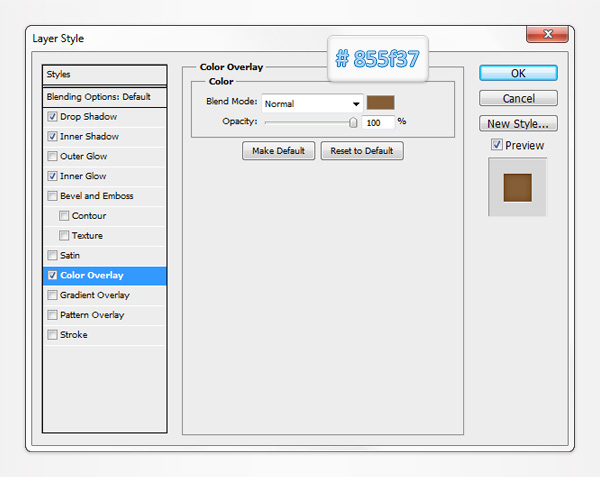The height and width of the screenshot is (477, 600).
Task: Click the brown style preview thumbnail
Action: pyautogui.click(x=517, y=187)
